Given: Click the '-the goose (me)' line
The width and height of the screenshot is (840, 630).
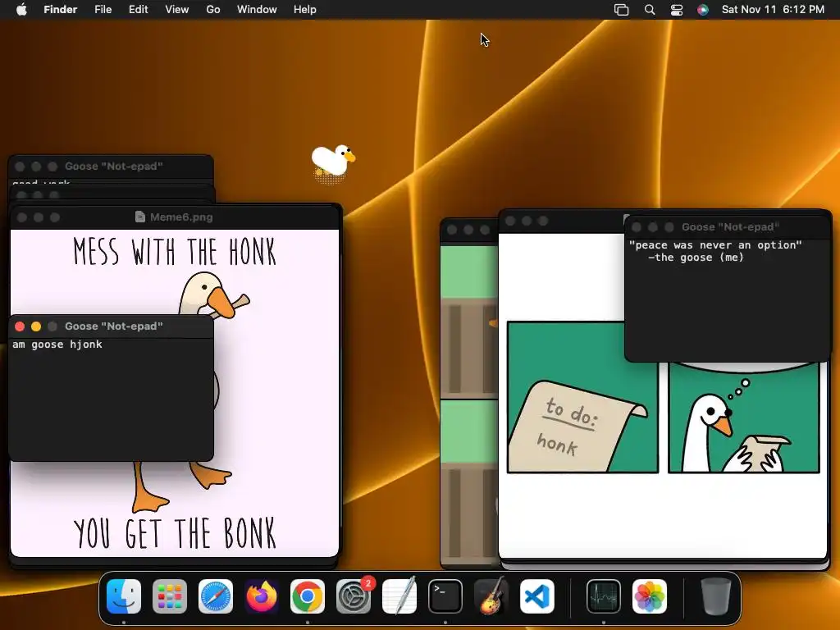Looking at the screenshot, I should pos(696,258).
